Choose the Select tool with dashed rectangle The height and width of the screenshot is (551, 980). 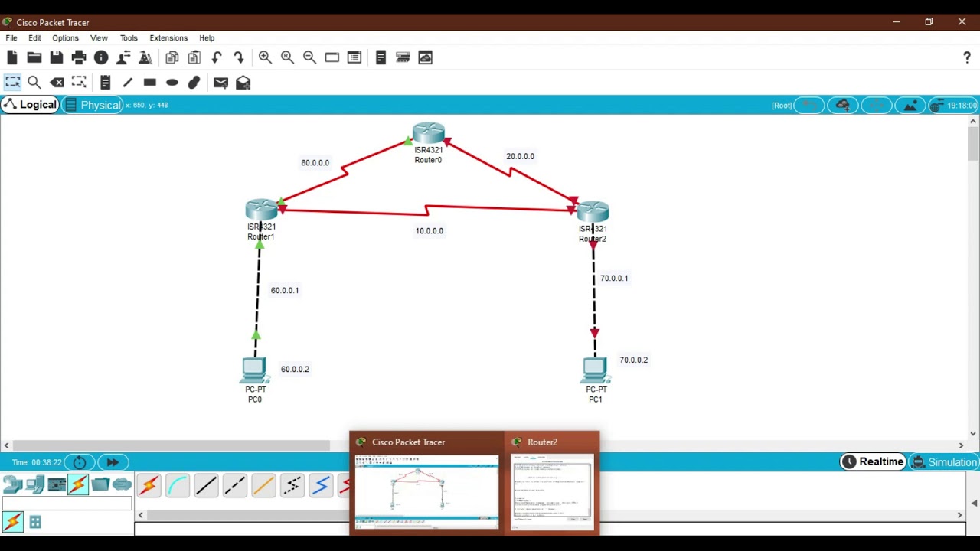pyautogui.click(x=12, y=82)
